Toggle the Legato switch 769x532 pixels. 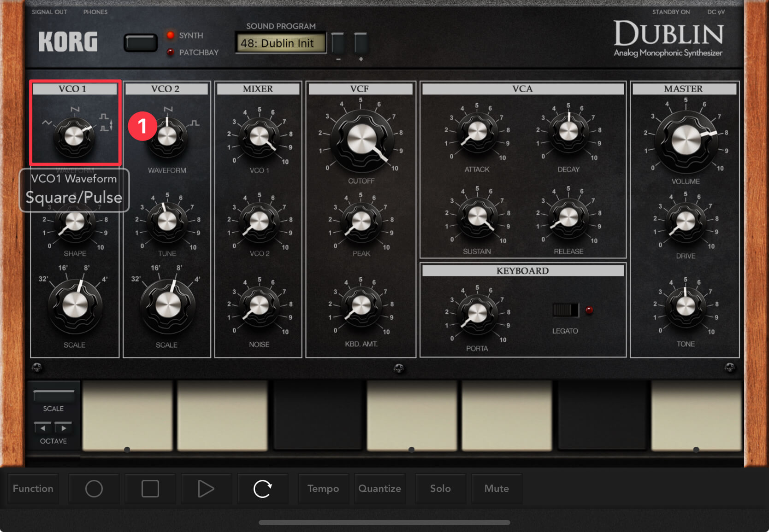pyautogui.click(x=565, y=310)
